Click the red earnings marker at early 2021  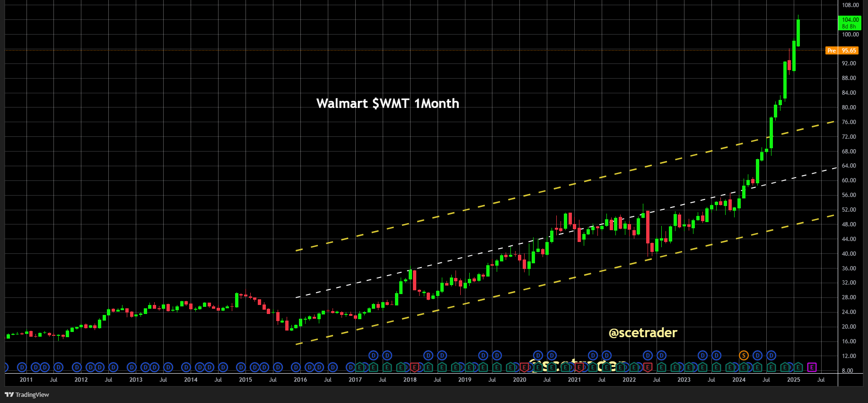point(579,367)
